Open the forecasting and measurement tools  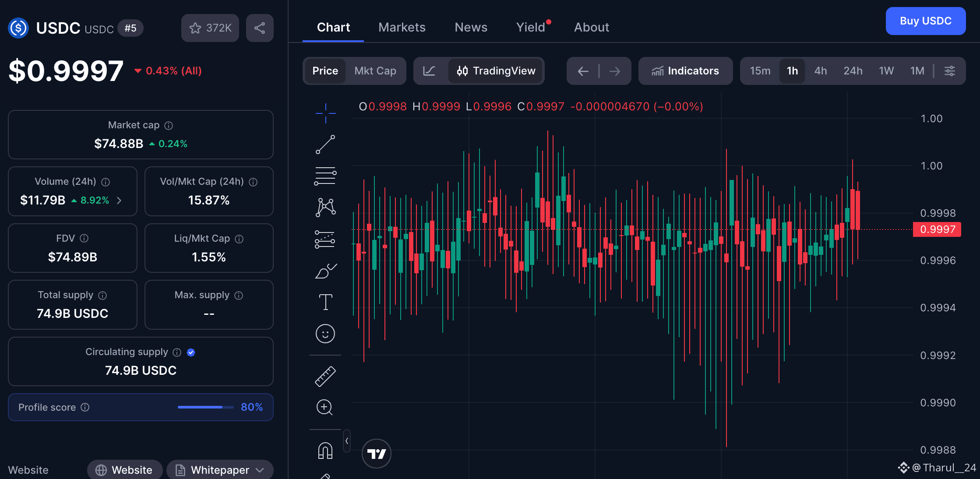[x=325, y=239]
